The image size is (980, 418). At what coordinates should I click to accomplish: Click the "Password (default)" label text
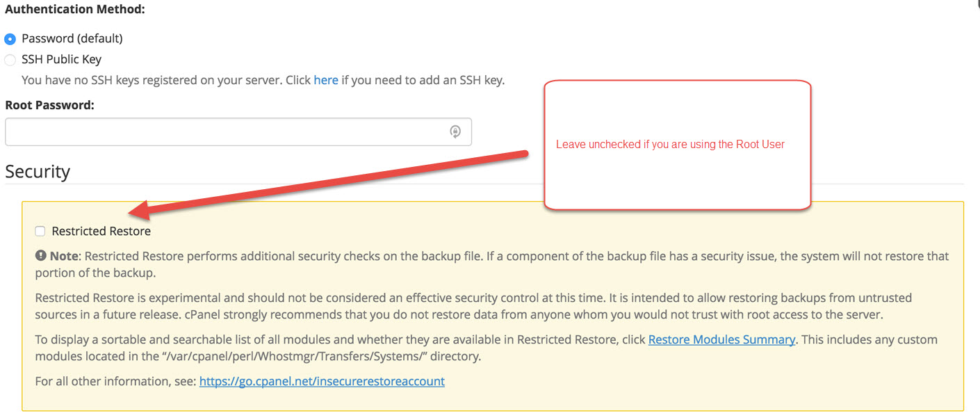[x=72, y=38]
